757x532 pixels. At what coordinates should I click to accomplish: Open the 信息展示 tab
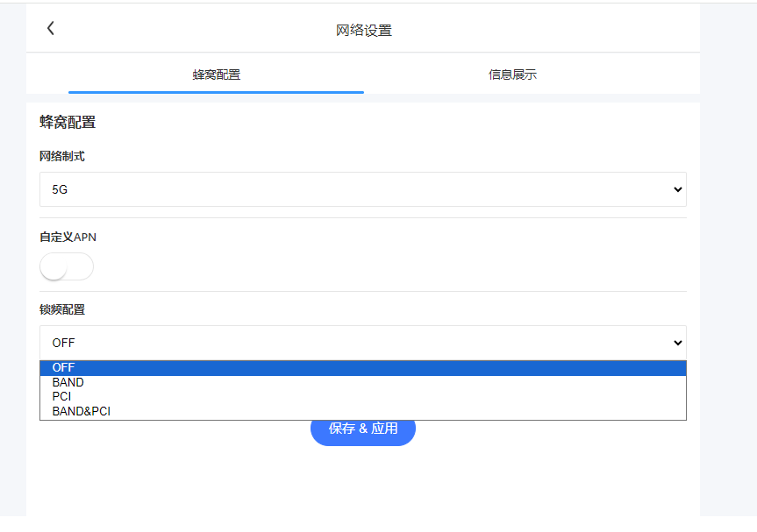pyautogui.click(x=512, y=74)
